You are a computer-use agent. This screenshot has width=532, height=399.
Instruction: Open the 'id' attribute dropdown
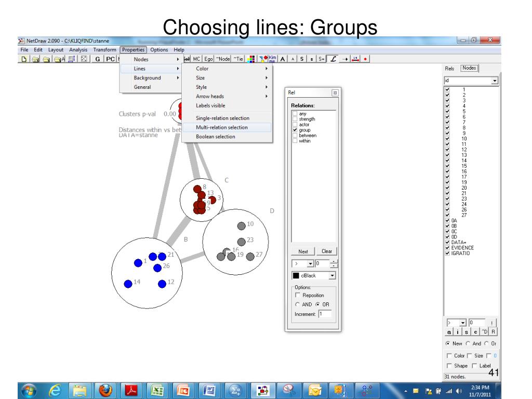point(495,81)
